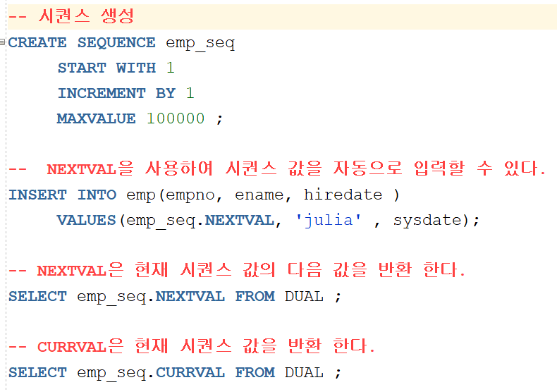Click the INSERT INTO keywords

click(x=63, y=195)
